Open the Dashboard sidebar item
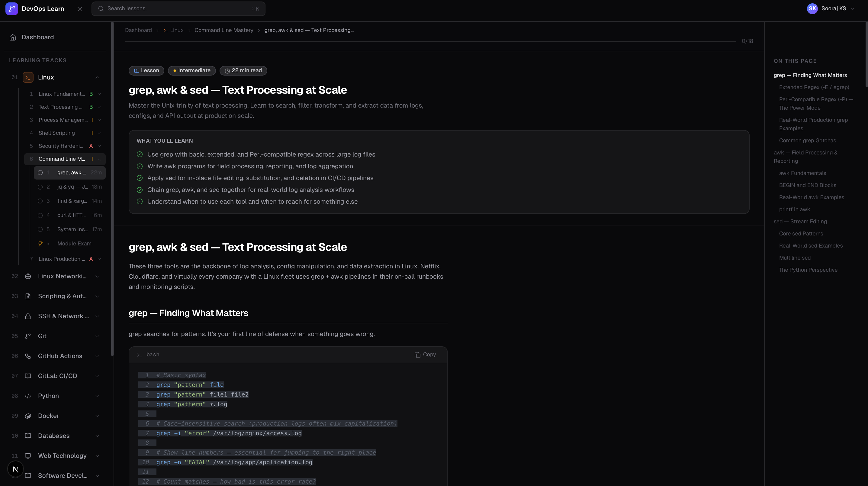This screenshot has height=486, width=868. point(55,37)
